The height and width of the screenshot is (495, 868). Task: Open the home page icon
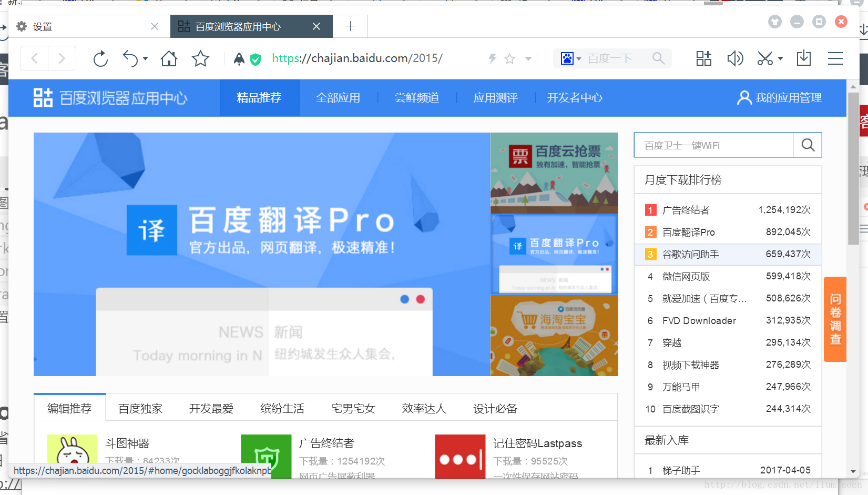pyautogui.click(x=169, y=58)
